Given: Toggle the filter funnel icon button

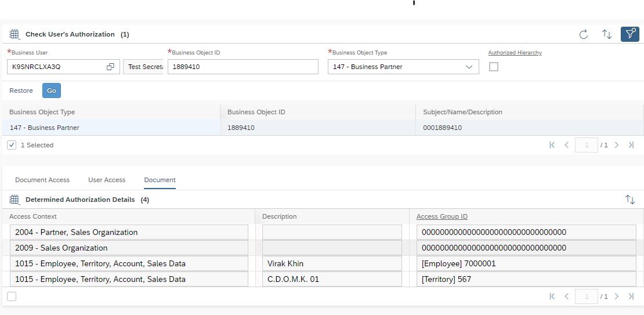Looking at the screenshot, I should tap(629, 34).
